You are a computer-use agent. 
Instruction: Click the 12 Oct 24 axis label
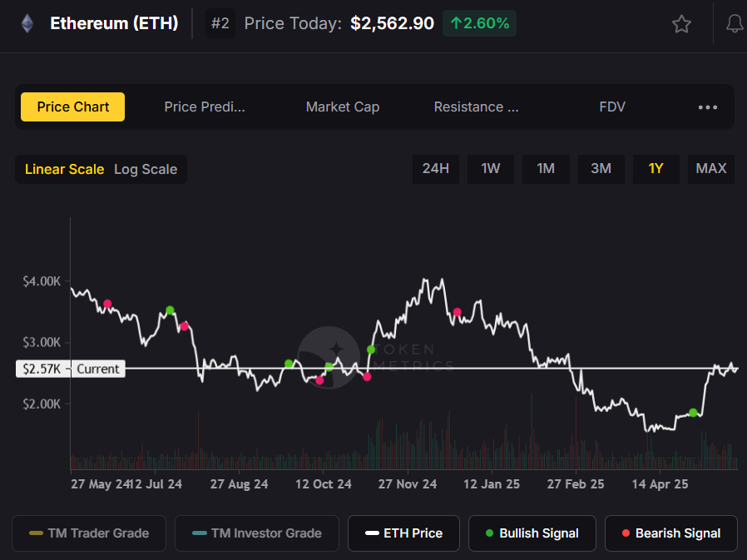tap(324, 484)
